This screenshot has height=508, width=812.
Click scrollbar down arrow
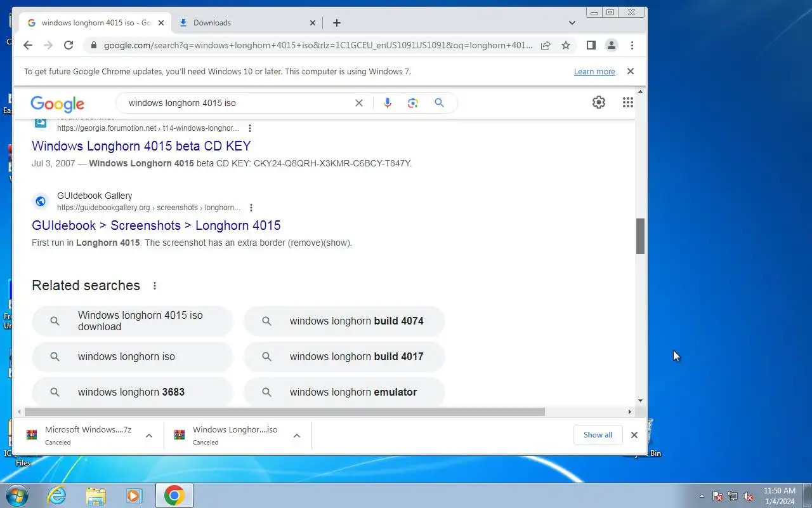(641, 401)
